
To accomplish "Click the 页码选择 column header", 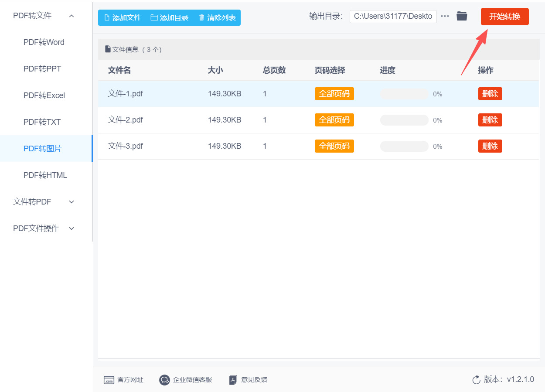I will click(x=330, y=70).
